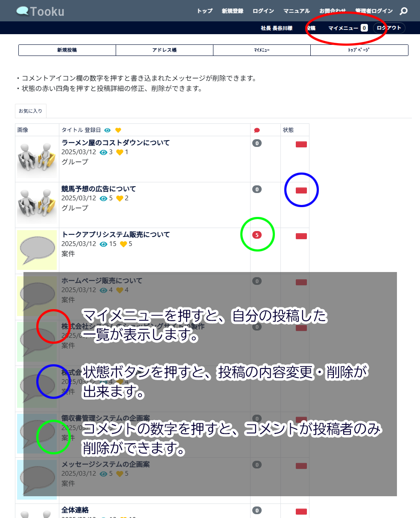Open マニュアル from top navigation
The image size is (420, 518).
(x=297, y=11)
